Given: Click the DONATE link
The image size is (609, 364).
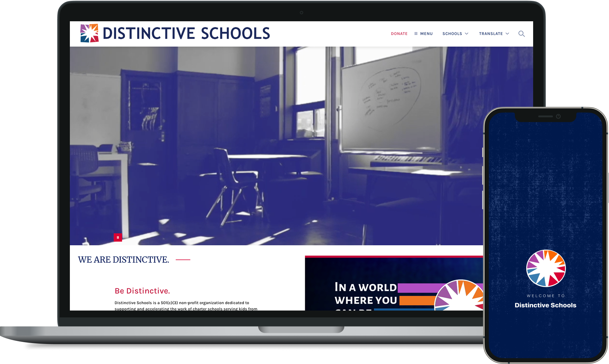Looking at the screenshot, I should tap(399, 34).
